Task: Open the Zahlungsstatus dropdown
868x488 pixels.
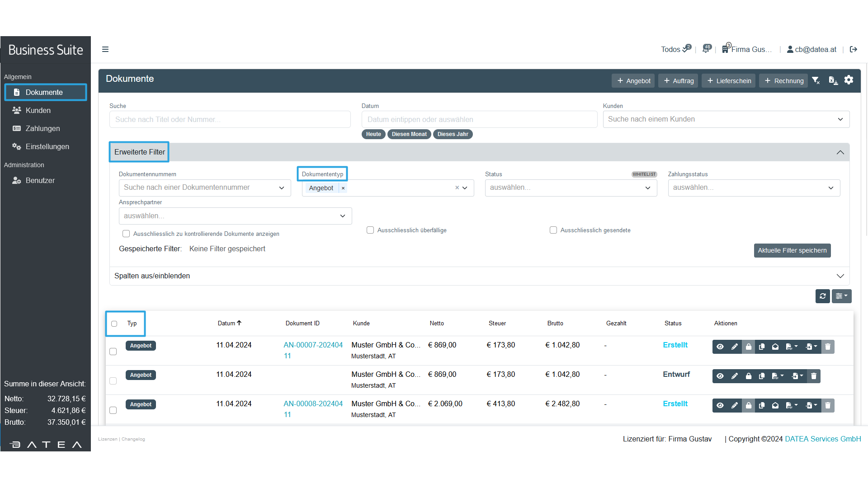Action: coord(754,188)
